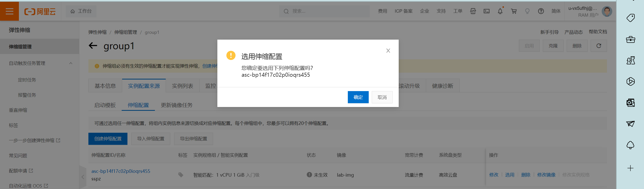Click the app download icon in header
Screen dimensions: 644x189
coord(473,11)
